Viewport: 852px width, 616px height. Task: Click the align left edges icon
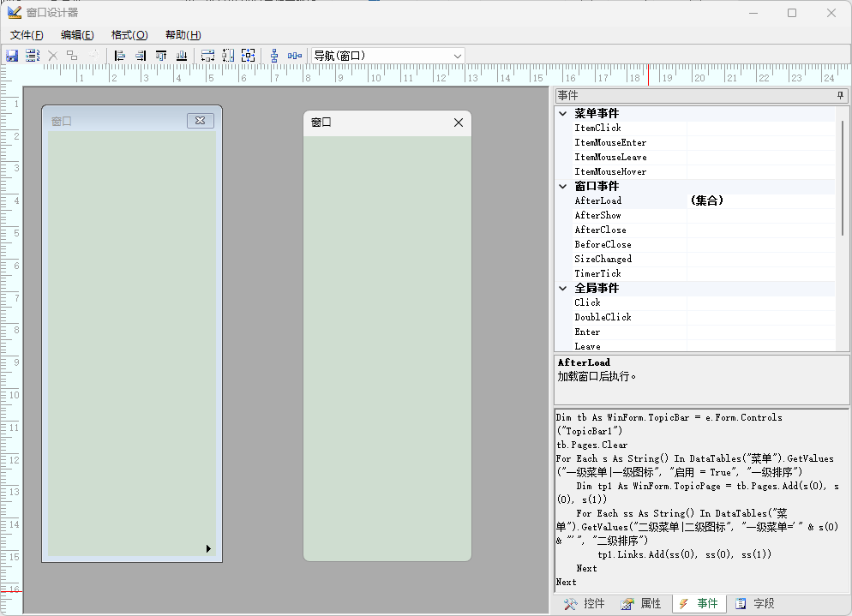[120, 56]
